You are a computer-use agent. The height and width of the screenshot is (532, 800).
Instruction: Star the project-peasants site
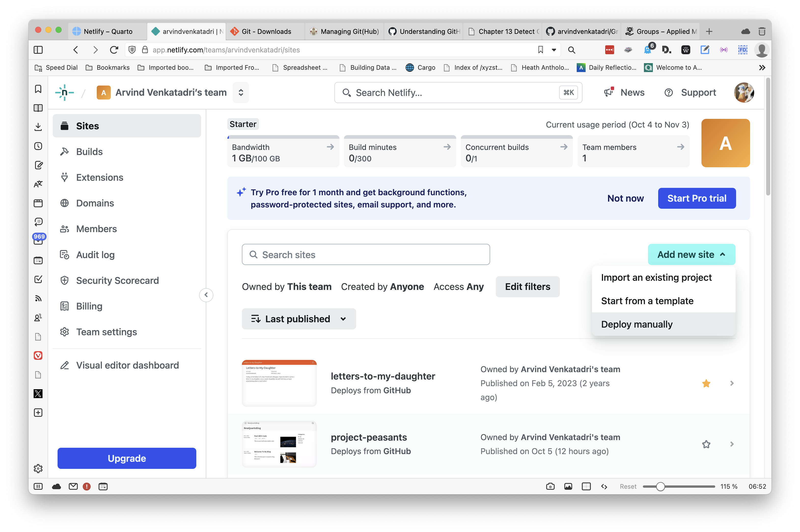pyautogui.click(x=706, y=444)
